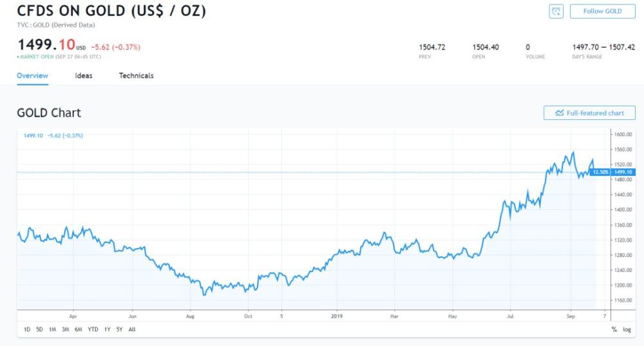Image resolution: width=644 pixels, height=346 pixels.
Task: Click the Follow GOLD button
Action: coord(602,11)
